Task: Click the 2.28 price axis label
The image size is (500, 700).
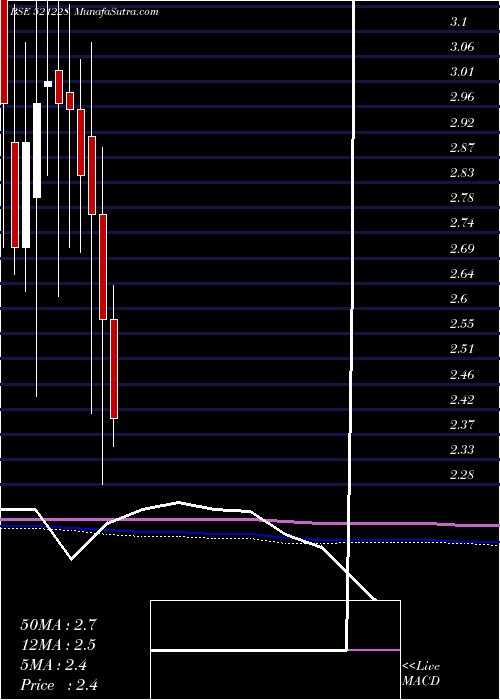Action: 462,475
